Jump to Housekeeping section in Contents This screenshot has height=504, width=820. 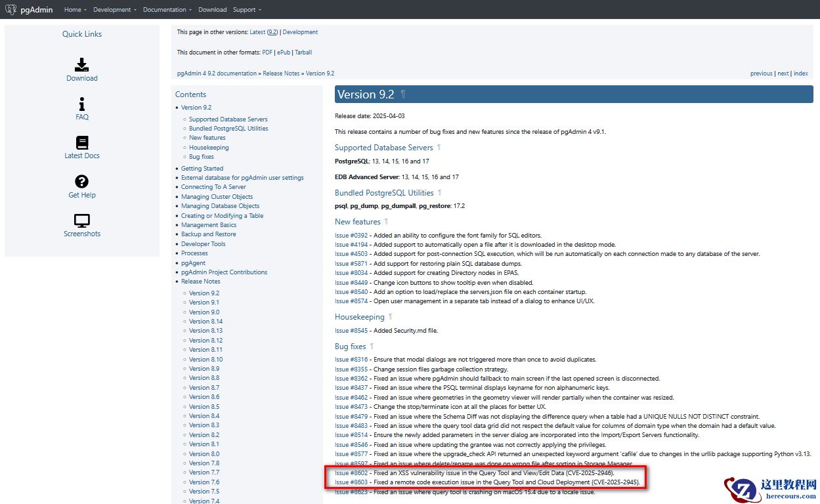coord(209,148)
